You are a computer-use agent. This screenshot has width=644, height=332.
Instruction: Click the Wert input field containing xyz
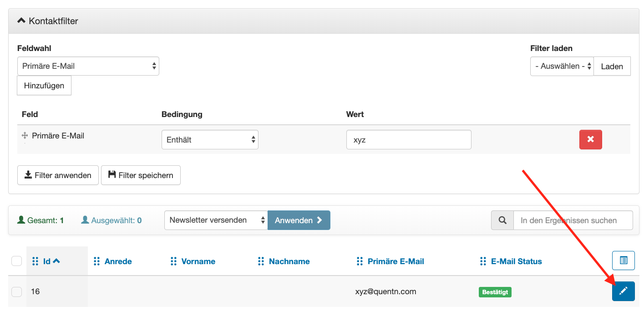tap(408, 140)
